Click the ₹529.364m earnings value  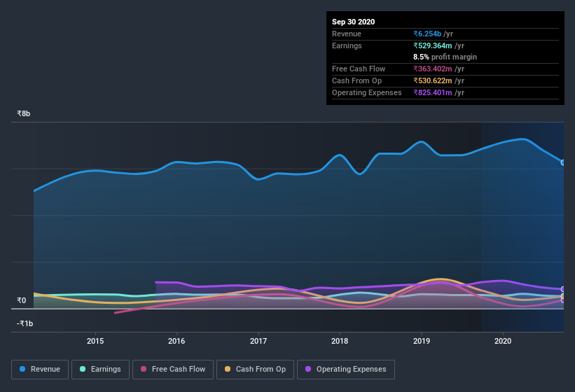(x=433, y=45)
